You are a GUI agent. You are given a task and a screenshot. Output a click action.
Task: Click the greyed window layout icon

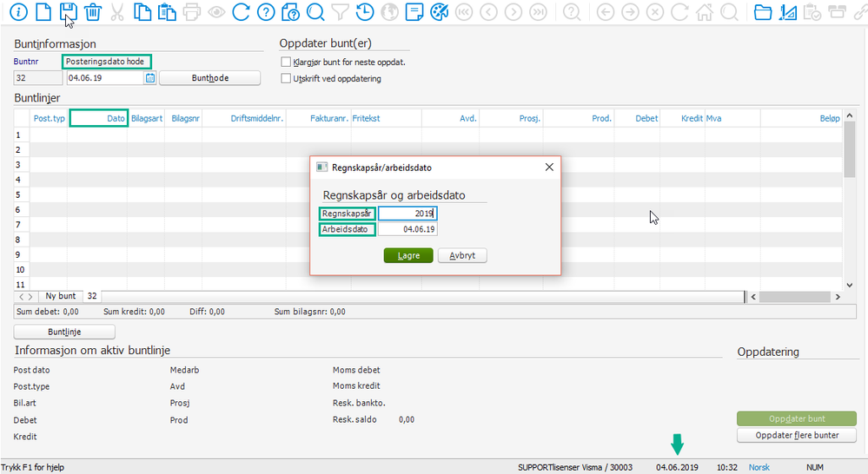point(837,11)
